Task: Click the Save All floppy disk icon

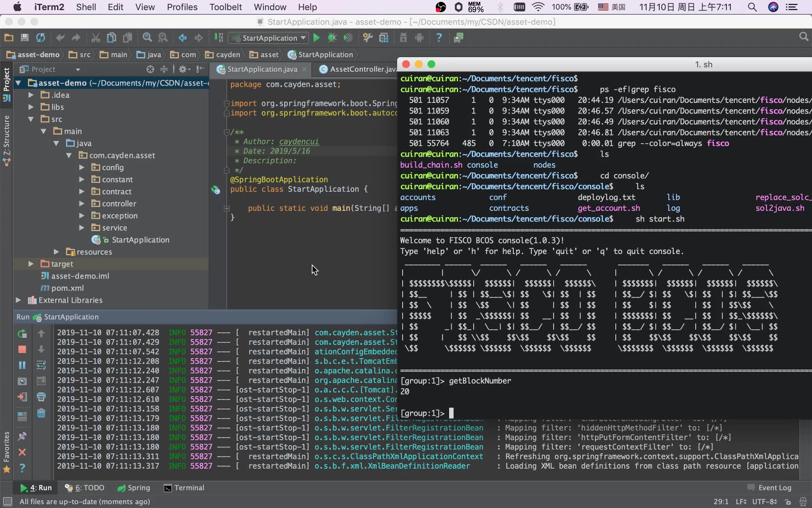Action: [25, 38]
